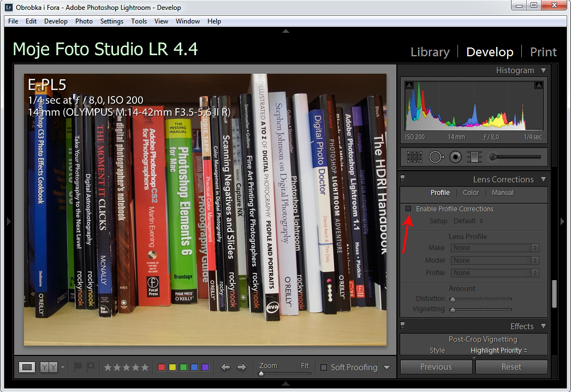
Task: Activate the Spot Removal tool
Action: (x=436, y=157)
